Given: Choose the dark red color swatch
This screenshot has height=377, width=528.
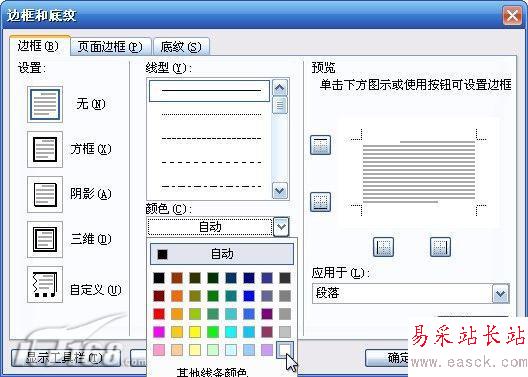Looking at the screenshot, I should click(159, 296).
